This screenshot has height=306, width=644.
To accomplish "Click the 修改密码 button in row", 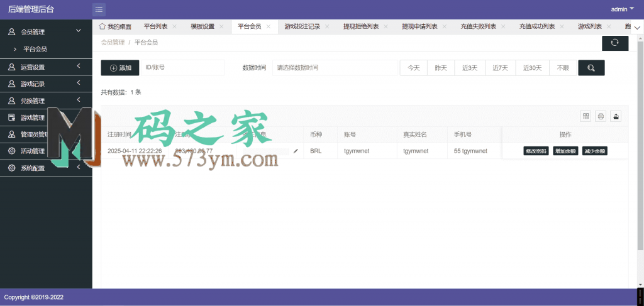I will (x=536, y=151).
